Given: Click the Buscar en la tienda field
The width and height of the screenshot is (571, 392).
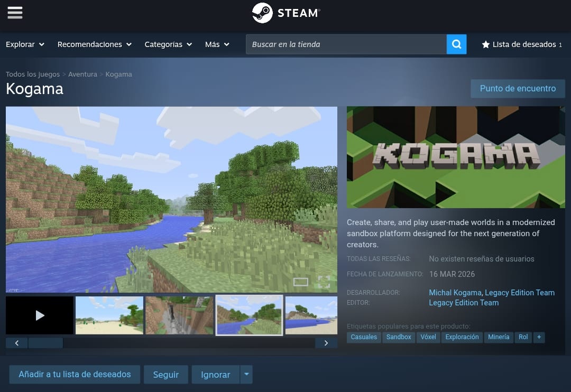Looking at the screenshot, I should click(346, 44).
